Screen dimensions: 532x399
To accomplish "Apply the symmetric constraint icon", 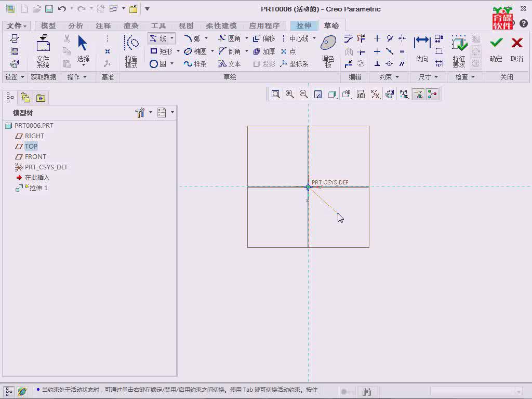I will [402, 38].
